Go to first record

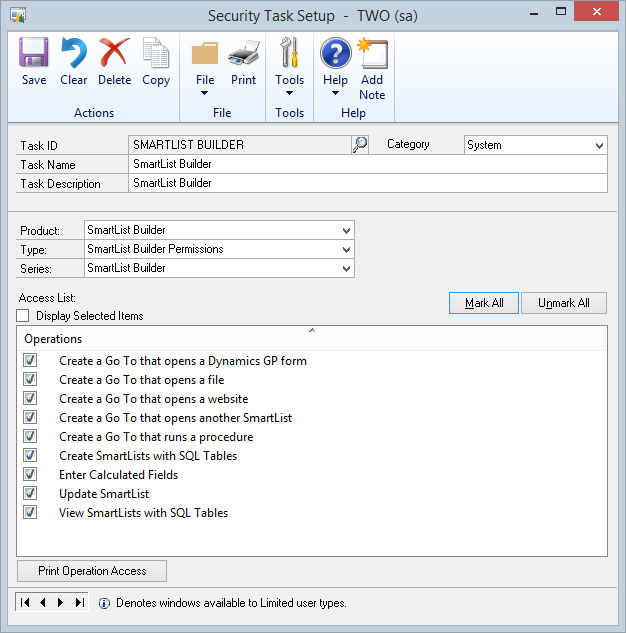point(25,603)
